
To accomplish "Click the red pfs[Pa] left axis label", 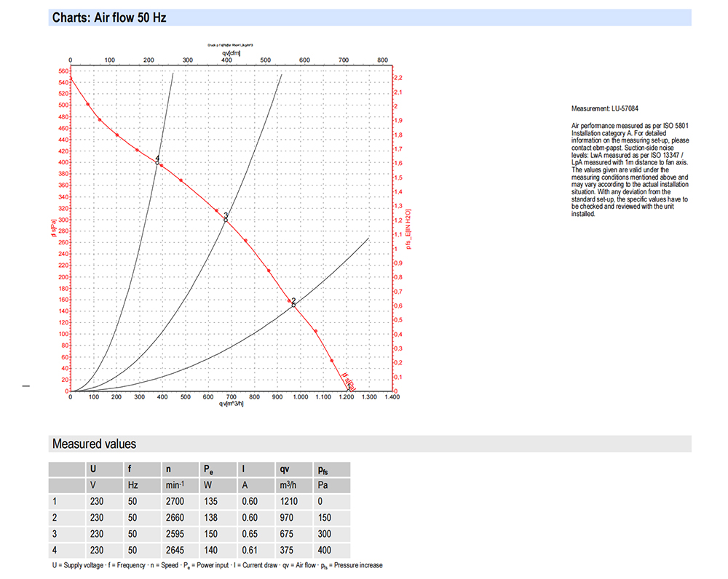I will click(x=53, y=228).
